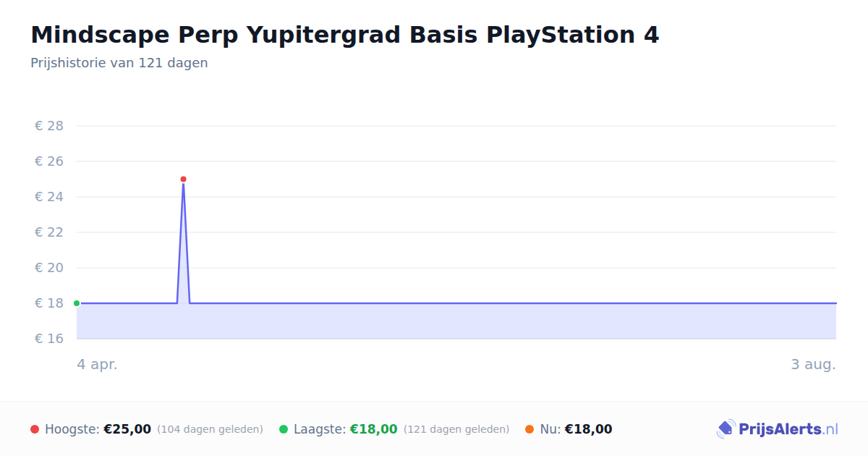Viewport: 868px width, 456px height.
Task: Select the title Mindscape Perp Yupitergrad Basis PlayStation 4
Action: tap(345, 35)
